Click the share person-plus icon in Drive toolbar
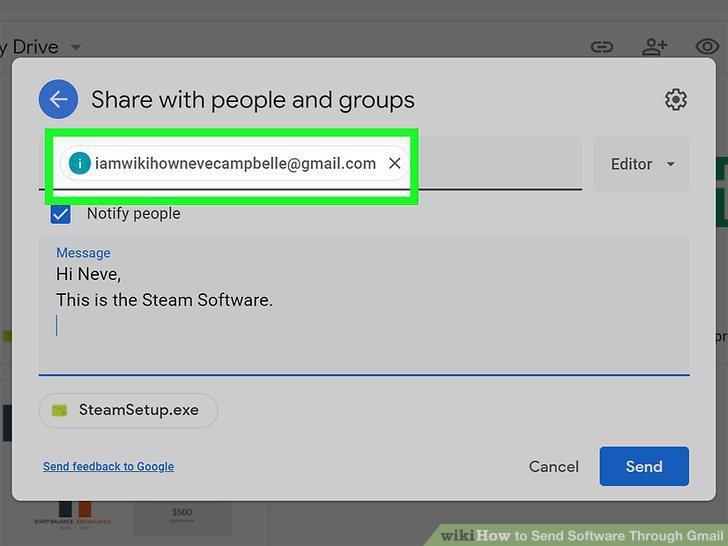 click(655, 47)
